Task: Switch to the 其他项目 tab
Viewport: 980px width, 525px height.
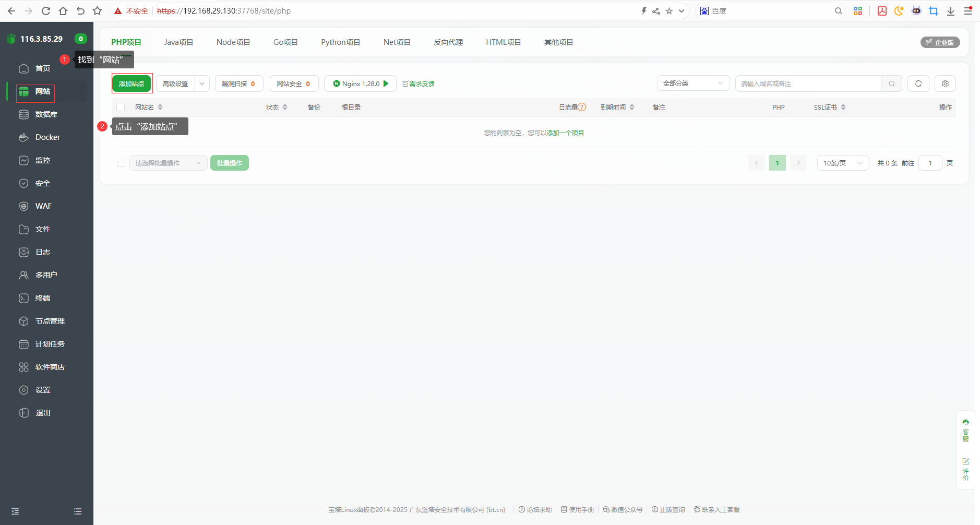Action: coord(558,42)
